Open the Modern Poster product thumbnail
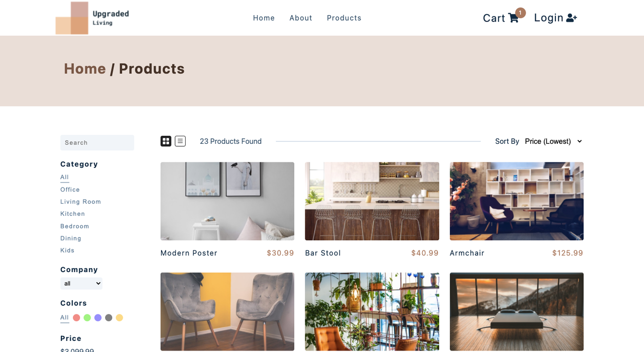This screenshot has width=644, height=352. (227, 201)
